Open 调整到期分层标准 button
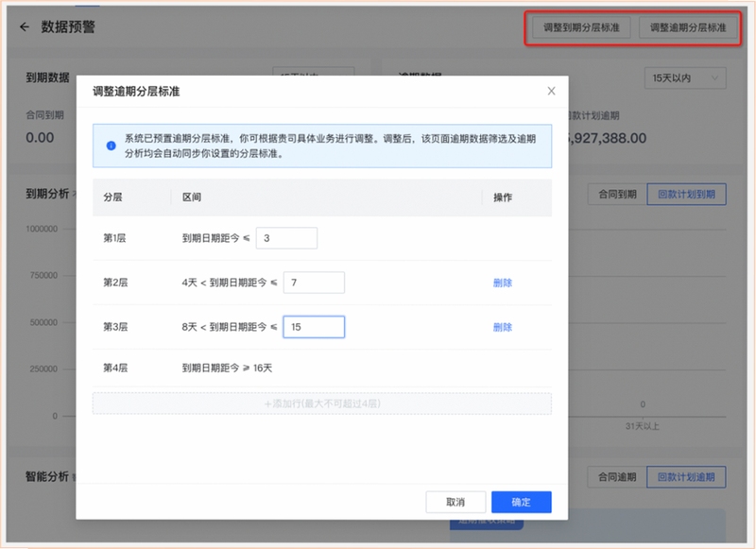 coord(581,27)
